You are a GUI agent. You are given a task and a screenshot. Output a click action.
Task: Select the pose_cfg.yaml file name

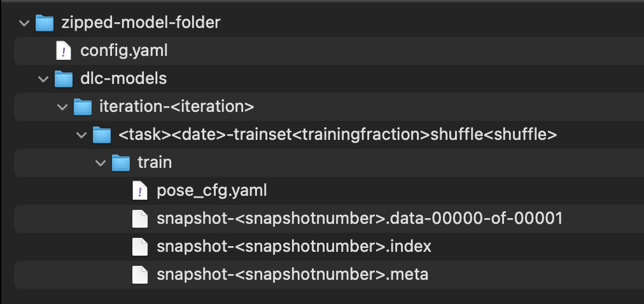click(x=211, y=190)
